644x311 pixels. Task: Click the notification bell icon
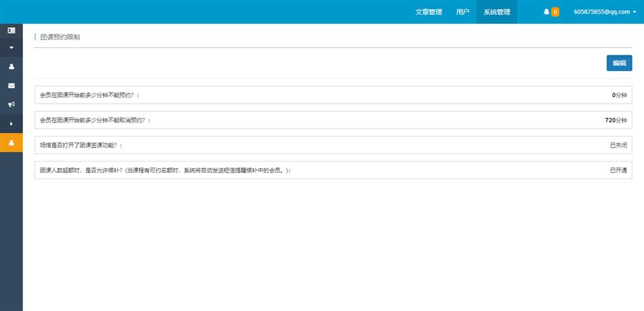pos(547,12)
